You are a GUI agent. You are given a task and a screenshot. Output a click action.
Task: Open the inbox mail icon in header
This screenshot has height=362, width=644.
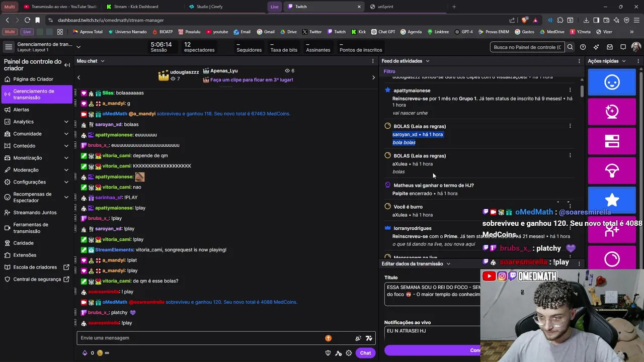[610, 47]
